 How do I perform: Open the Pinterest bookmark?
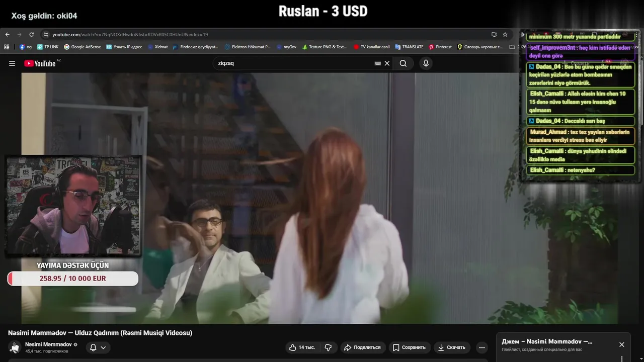click(440, 47)
